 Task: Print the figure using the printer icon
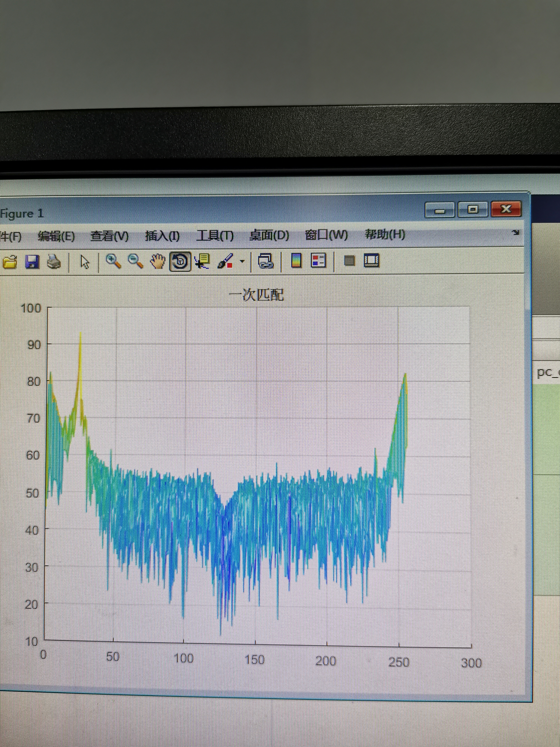click(54, 262)
